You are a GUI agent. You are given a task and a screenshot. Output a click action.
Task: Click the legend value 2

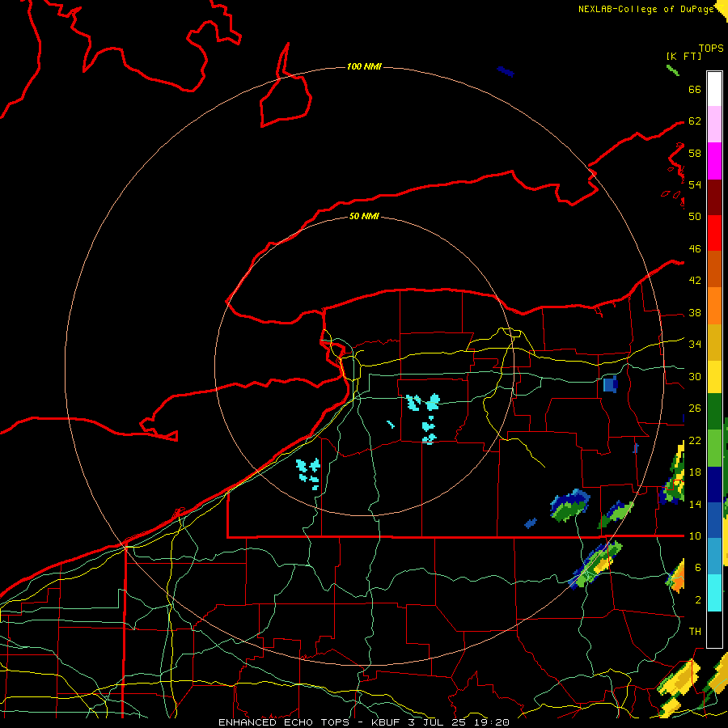[x=697, y=599]
